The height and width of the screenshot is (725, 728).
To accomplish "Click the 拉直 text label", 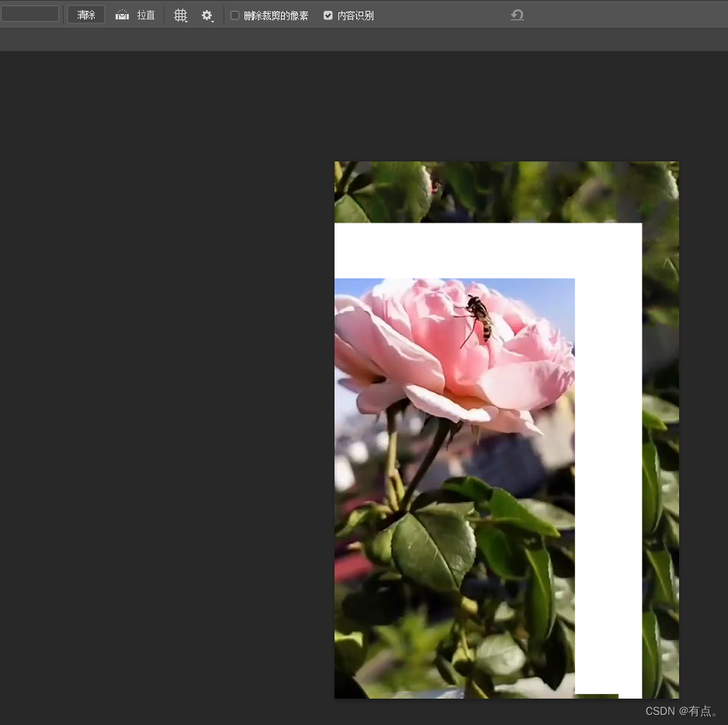I will click(x=146, y=16).
